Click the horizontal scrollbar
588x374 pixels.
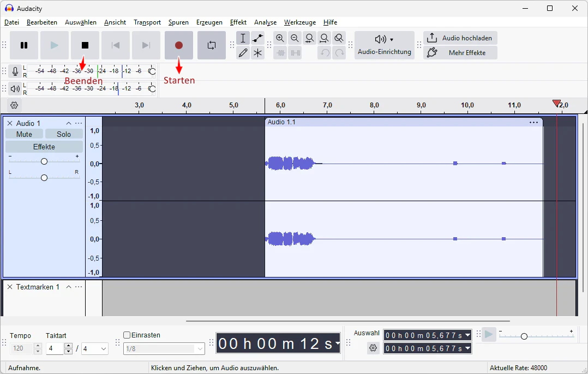[347, 321]
